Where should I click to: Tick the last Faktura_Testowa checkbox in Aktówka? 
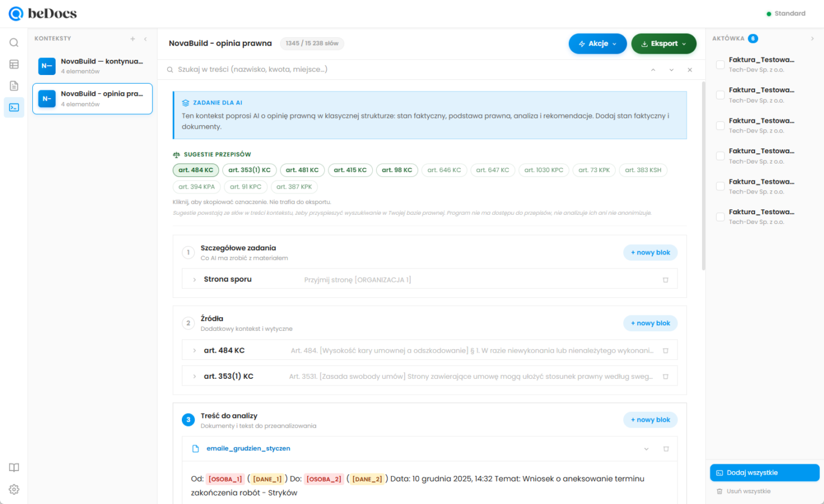coord(720,217)
